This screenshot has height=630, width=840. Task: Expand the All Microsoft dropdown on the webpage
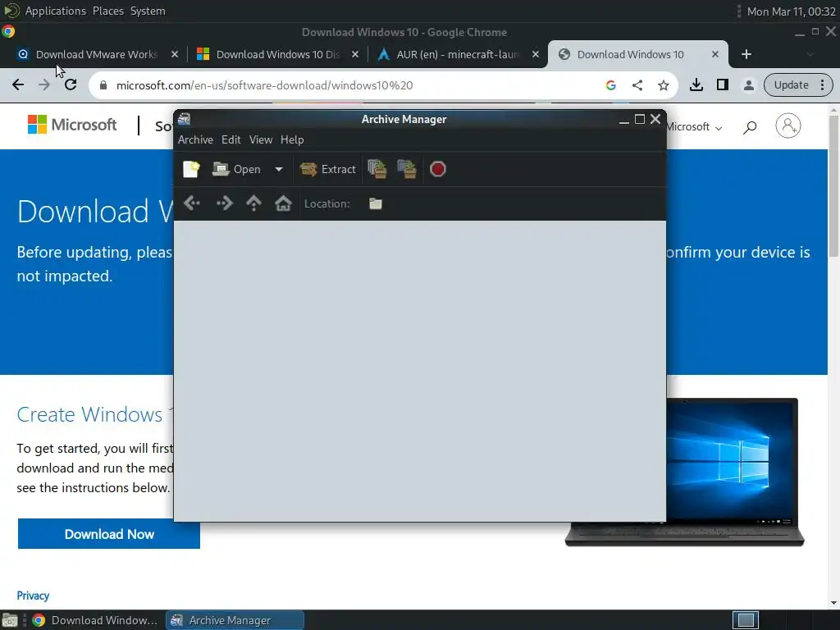(x=694, y=127)
